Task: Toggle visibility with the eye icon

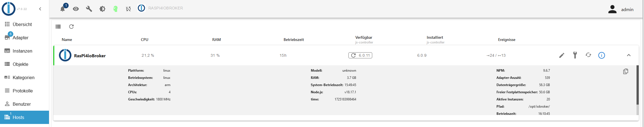Action: tap(76, 9)
